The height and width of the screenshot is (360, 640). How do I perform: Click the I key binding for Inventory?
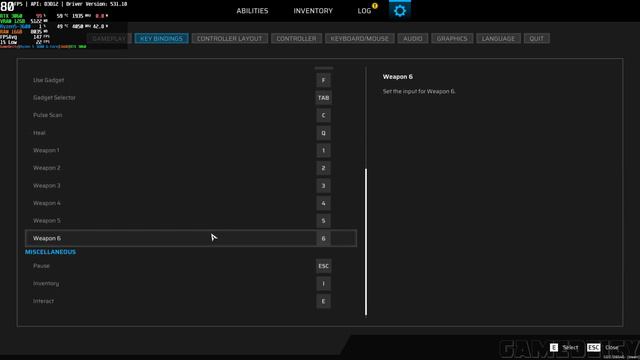[323, 284]
